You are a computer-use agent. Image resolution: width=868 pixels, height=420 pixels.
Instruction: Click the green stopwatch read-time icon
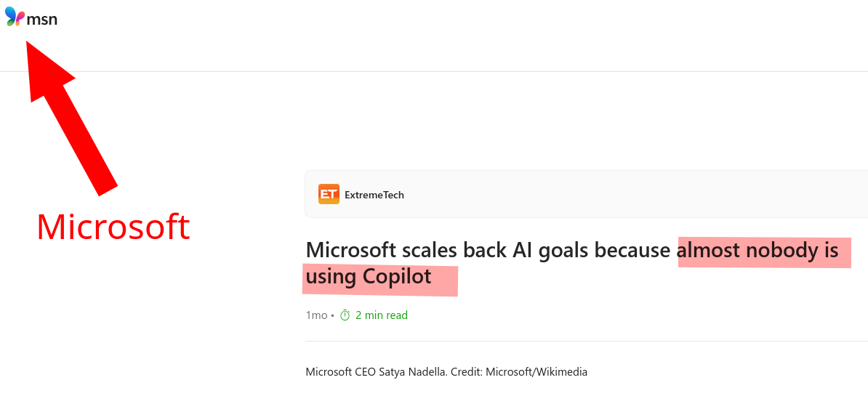pos(345,315)
